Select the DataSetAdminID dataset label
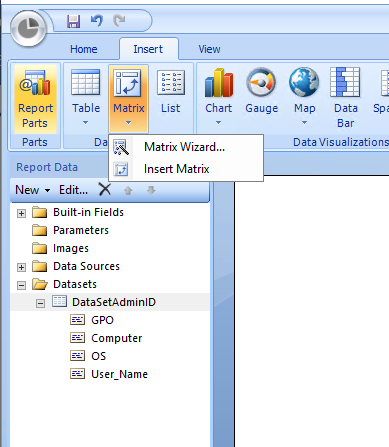 coord(114,302)
